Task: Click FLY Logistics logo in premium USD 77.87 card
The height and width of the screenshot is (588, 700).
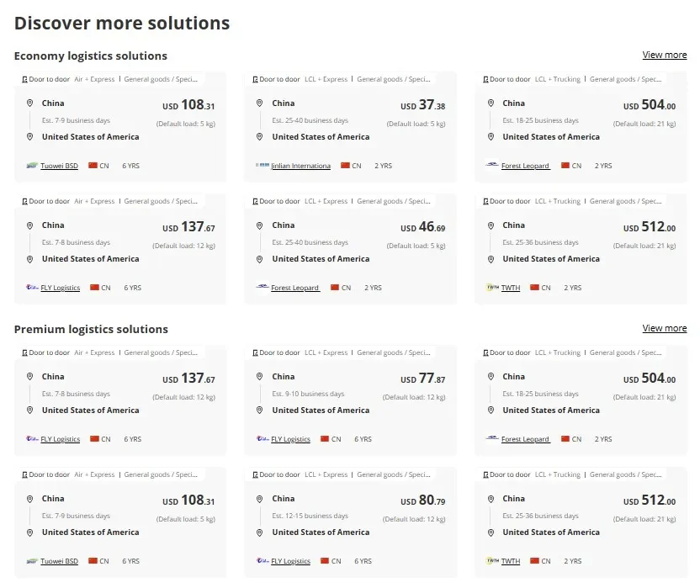Action: [x=262, y=439]
